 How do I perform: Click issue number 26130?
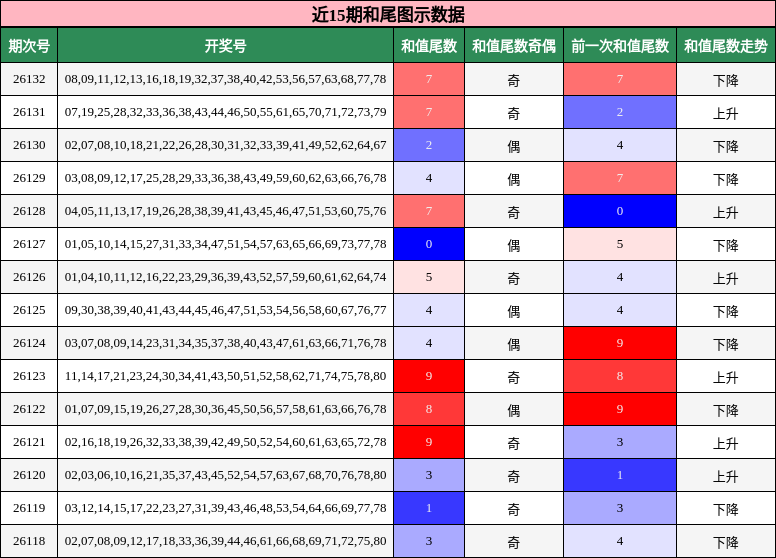tap(29, 145)
